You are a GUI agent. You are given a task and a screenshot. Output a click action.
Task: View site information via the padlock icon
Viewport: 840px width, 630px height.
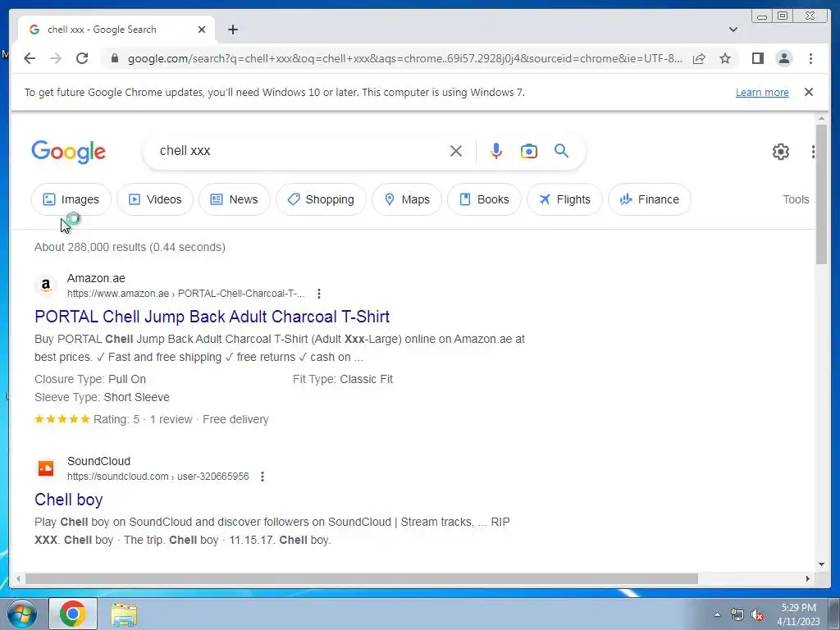click(x=114, y=58)
